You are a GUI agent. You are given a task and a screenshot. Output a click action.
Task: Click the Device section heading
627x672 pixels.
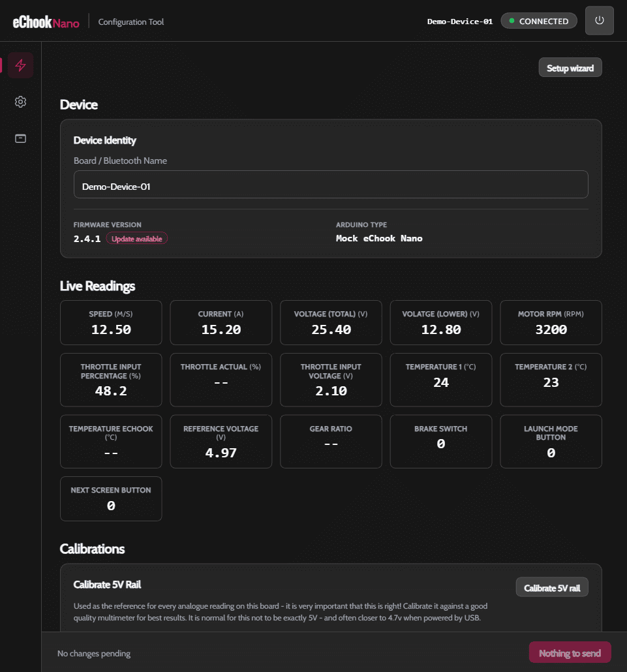(x=79, y=104)
